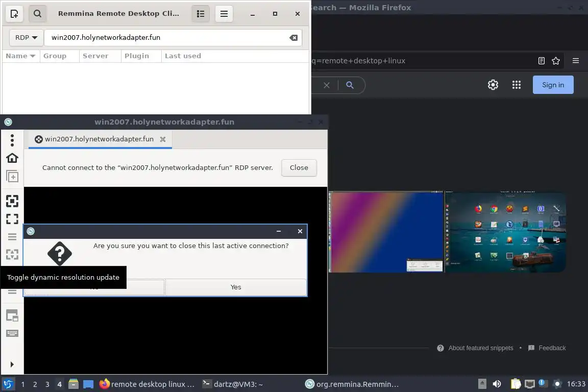
Task: Clear the quick connect address field
Action: [x=293, y=37]
